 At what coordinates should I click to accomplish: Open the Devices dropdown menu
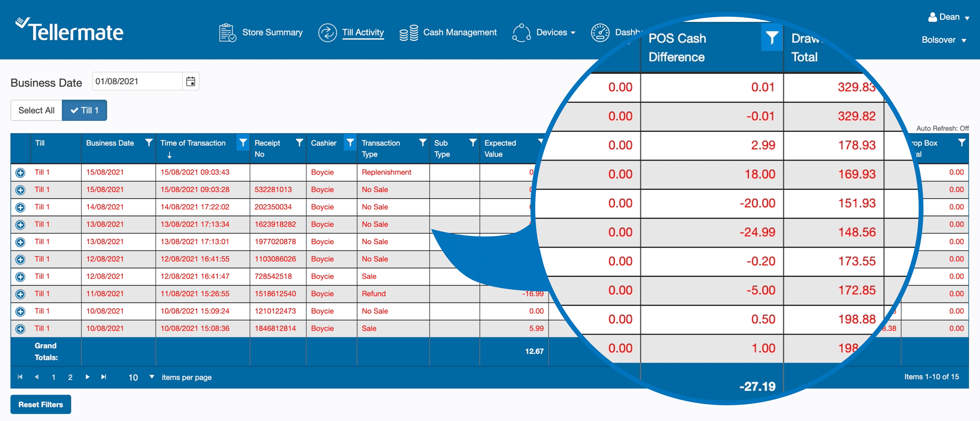tap(544, 33)
